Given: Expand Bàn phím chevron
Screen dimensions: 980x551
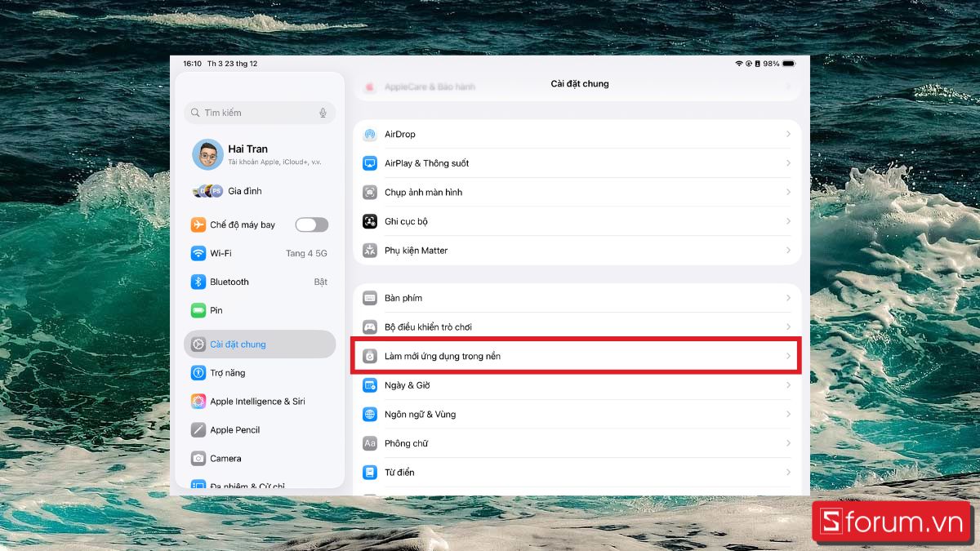Looking at the screenshot, I should click(x=788, y=298).
